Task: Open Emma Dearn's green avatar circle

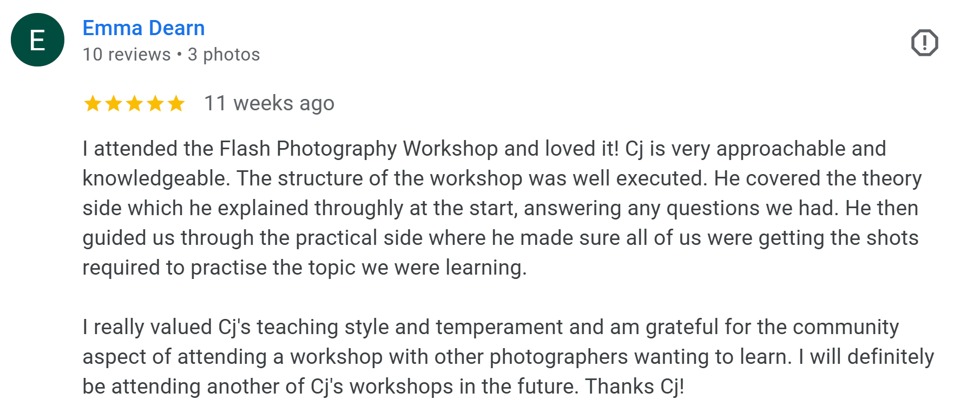Action: [x=37, y=40]
